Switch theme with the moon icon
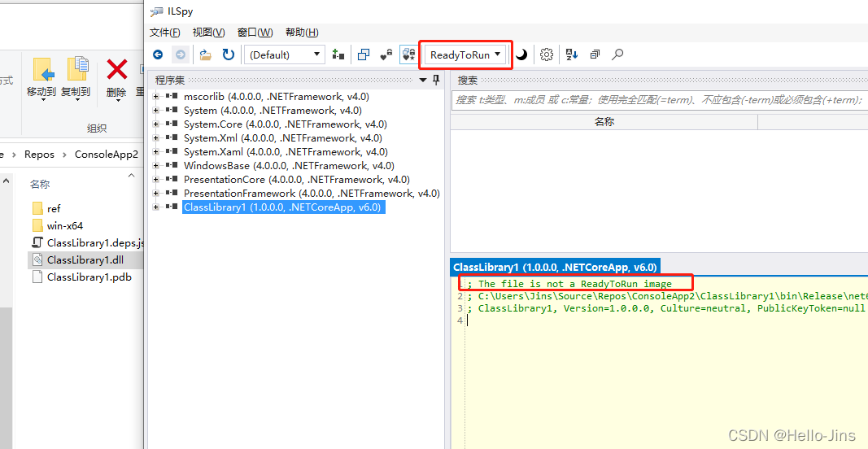Viewport: 868px width, 449px height. click(521, 54)
